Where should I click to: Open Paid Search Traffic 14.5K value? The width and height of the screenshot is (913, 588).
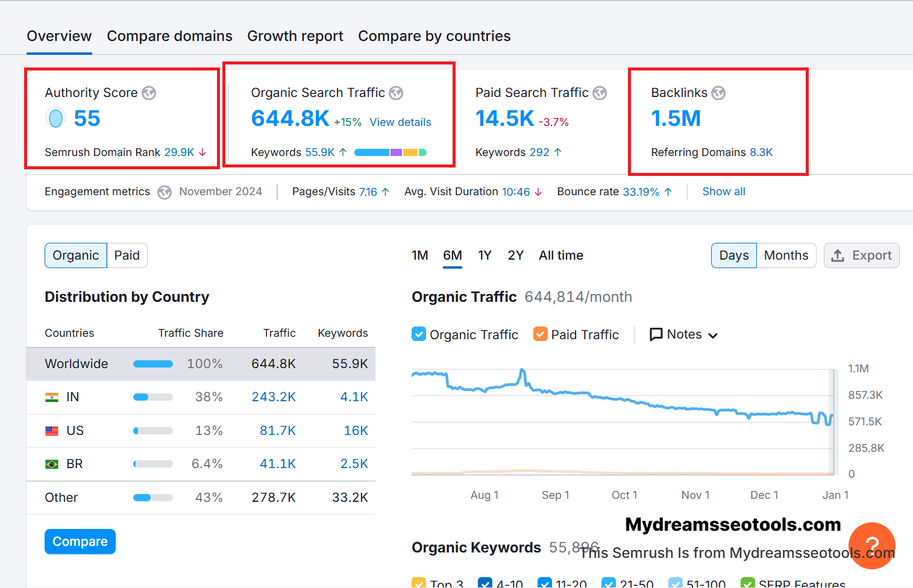(x=505, y=119)
